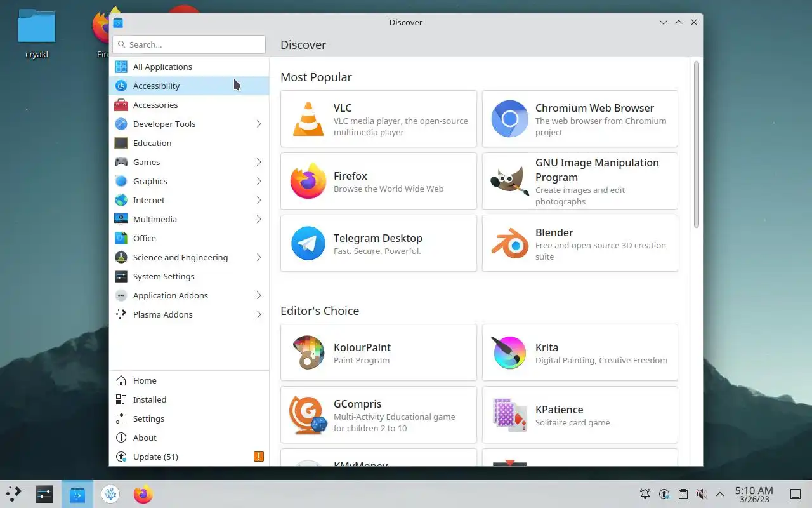The image size is (812, 508).
Task: Click "Fast. Secure. Powerful." description text
Action: click(377, 251)
